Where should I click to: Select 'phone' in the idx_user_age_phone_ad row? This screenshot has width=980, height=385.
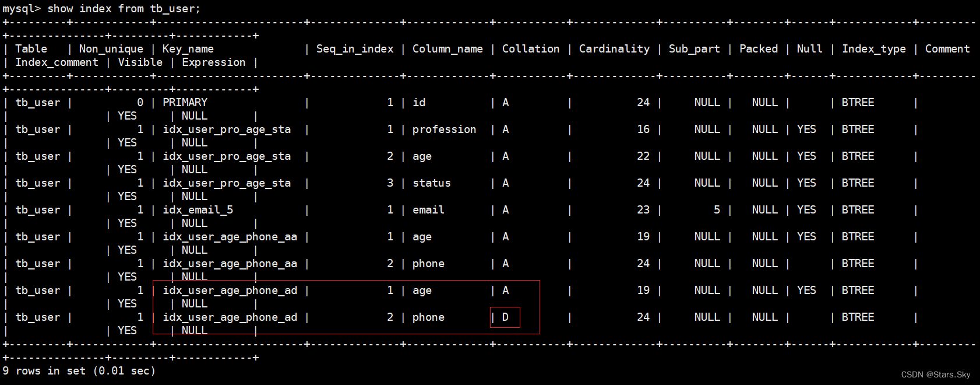[x=428, y=317]
